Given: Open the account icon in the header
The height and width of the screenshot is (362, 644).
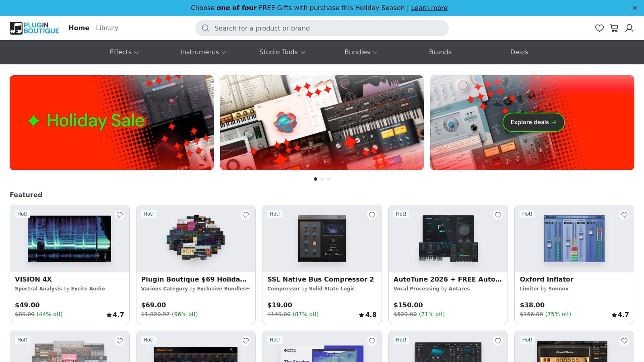Looking at the screenshot, I should coord(630,28).
